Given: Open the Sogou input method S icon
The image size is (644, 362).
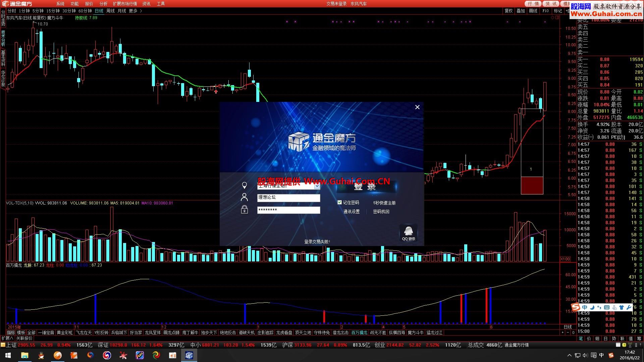Looking at the screenshot, I should click(x=576, y=307).
